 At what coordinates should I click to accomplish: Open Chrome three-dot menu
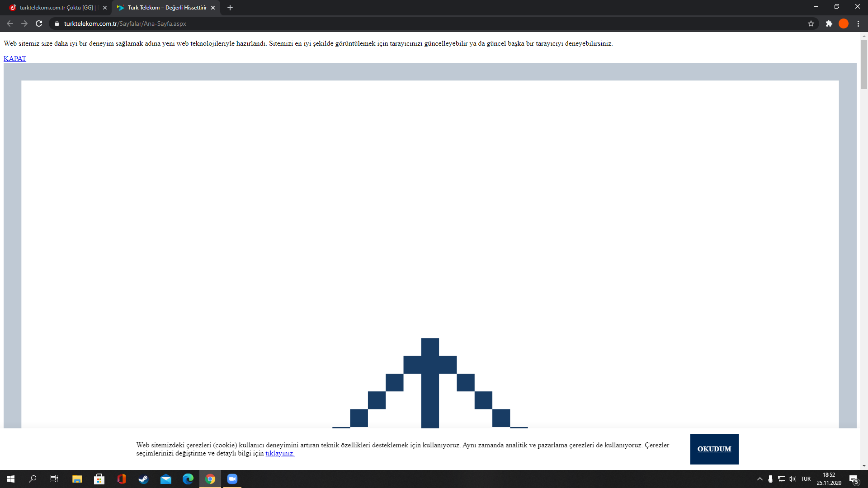(x=858, y=23)
